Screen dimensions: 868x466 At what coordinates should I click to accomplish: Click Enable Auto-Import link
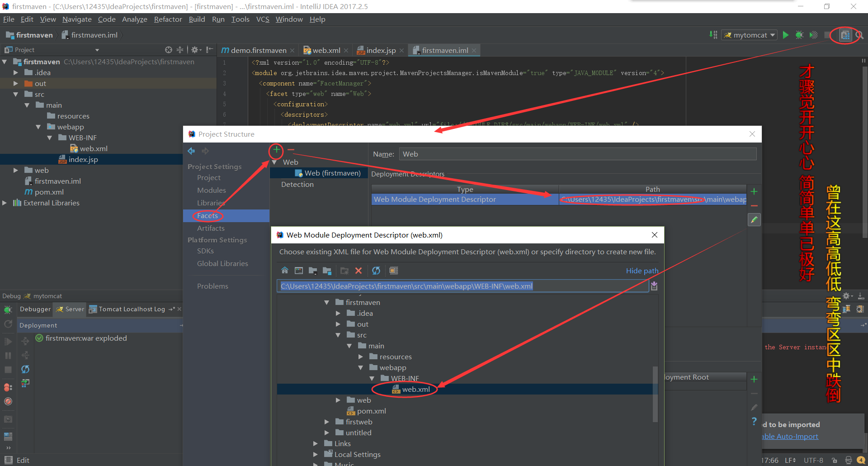(790, 436)
